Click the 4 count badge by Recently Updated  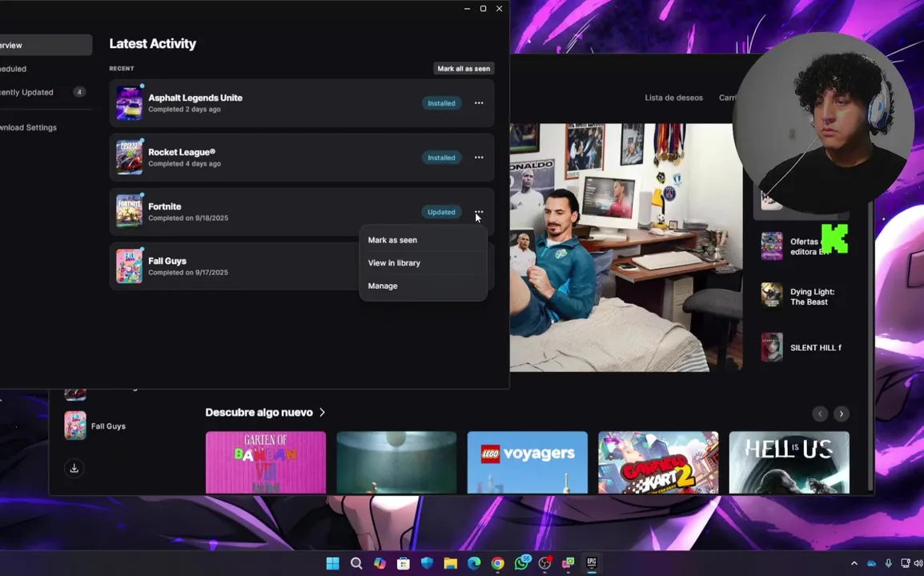click(x=79, y=92)
